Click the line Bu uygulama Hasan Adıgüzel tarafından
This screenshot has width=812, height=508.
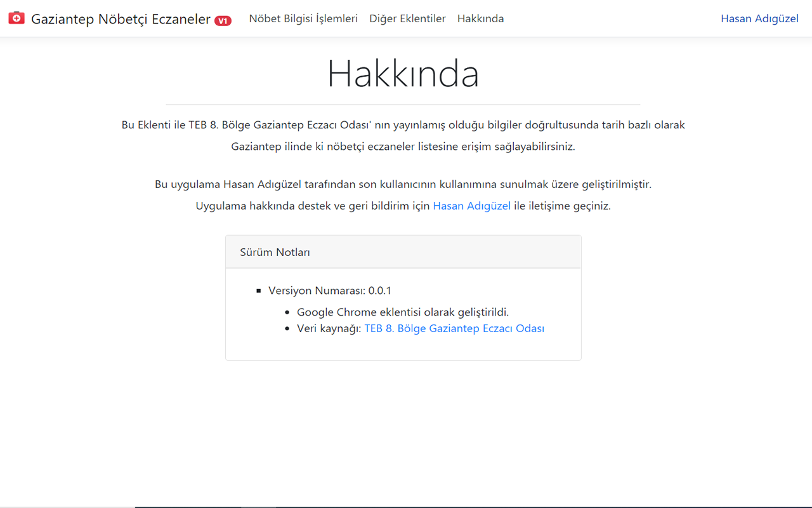tap(403, 185)
